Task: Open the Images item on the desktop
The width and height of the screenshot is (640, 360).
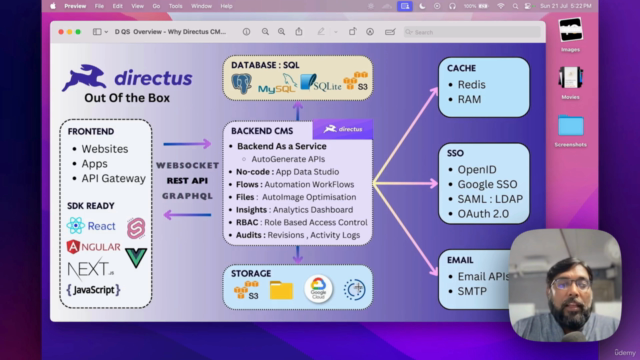Action: pos(570,35)
